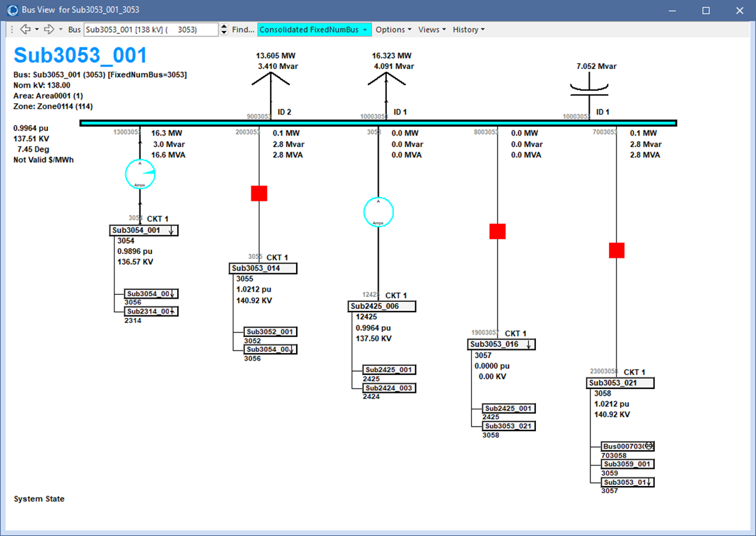Toggle red breaker on Sub3053_016 line
Screen dimensions: 756x536
coord(498,232)
